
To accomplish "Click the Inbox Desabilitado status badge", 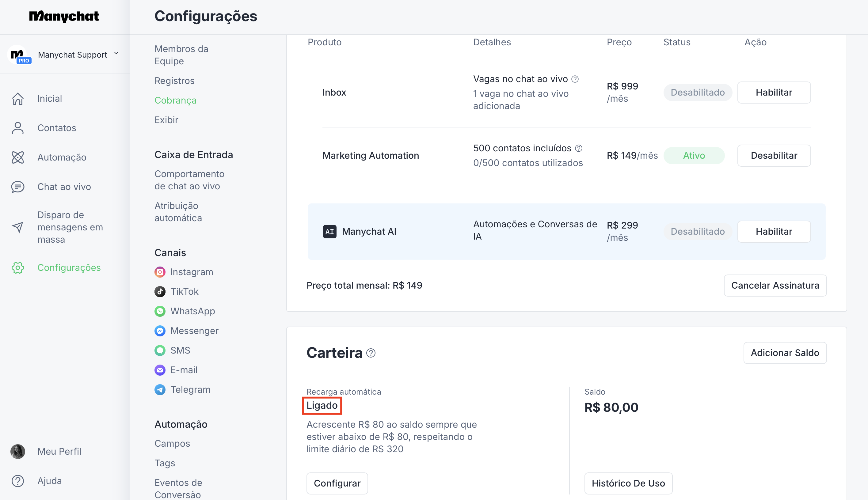I will pos(697,93).
